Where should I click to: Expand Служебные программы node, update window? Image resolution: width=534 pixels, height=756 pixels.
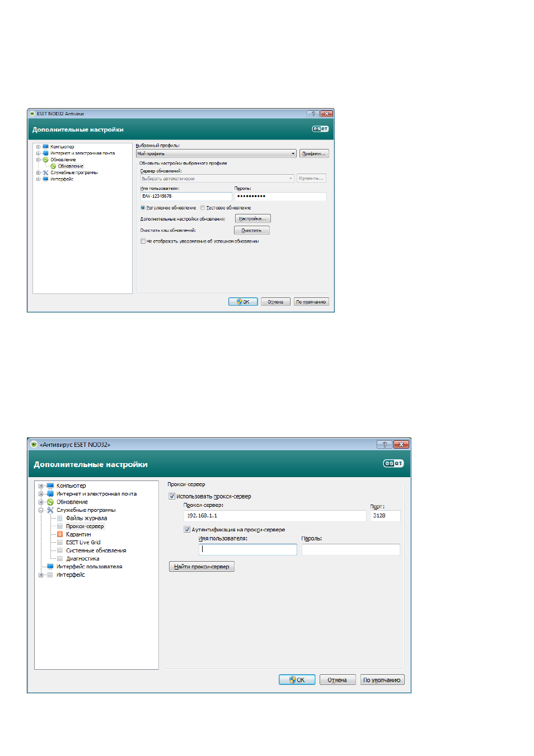click(x=38, y=172)
